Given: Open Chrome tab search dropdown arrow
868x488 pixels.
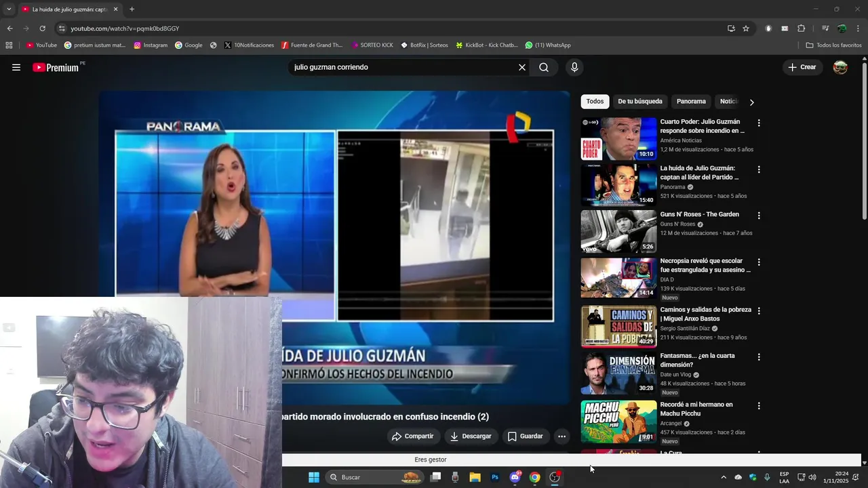Looking at the screenshot, I should [9, 9].
